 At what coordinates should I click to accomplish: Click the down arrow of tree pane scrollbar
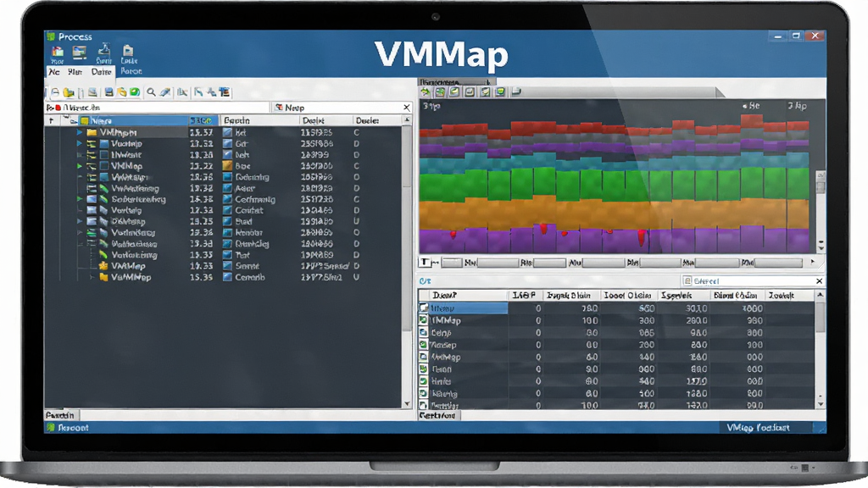pos(408,404)
